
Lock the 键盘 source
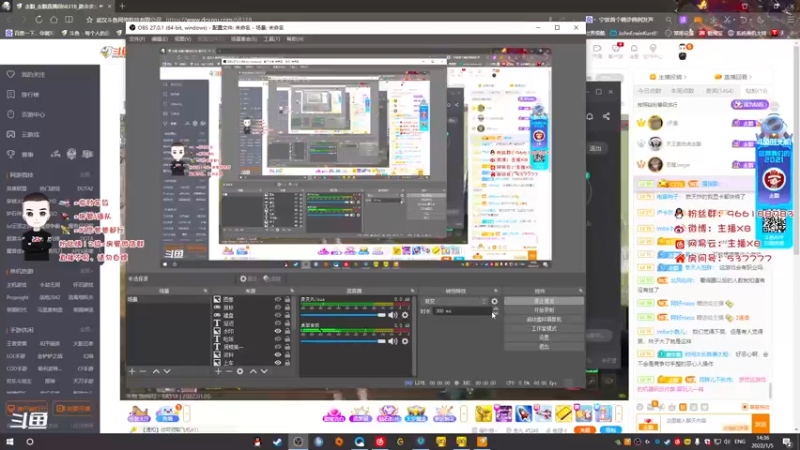tap(287, 315)
